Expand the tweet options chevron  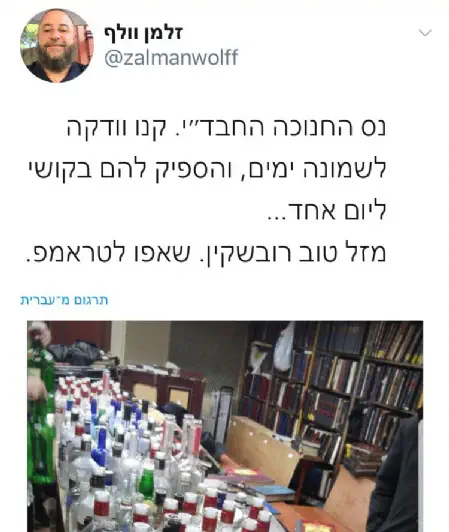(x=425, y=33)
